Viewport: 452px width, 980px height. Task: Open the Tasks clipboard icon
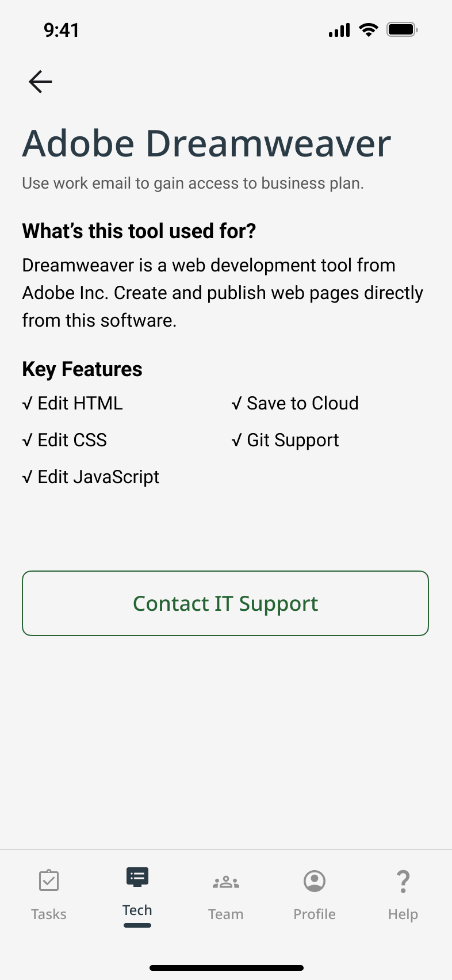point(49,881)
